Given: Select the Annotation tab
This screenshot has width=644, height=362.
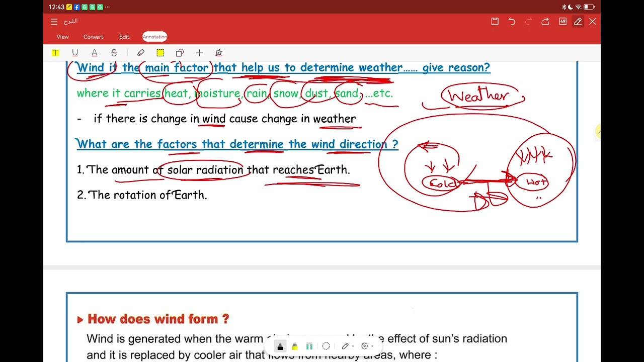Looking at the screenshot, I should point(155,37).
